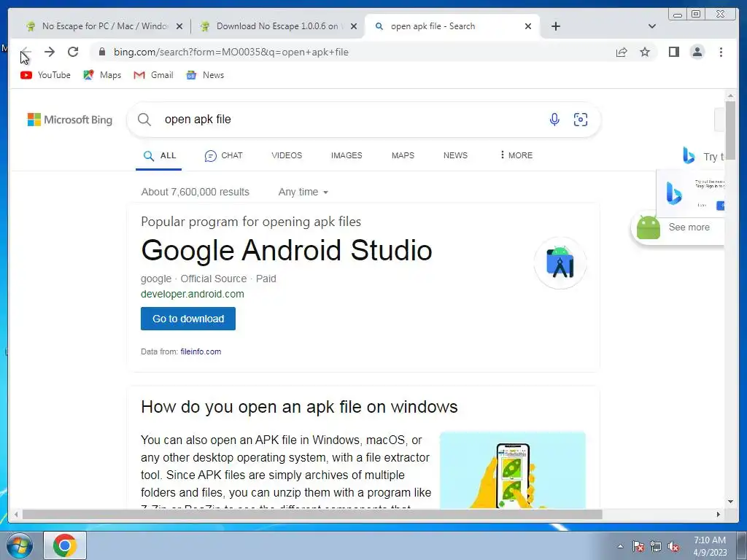Click 'How do you open an apk file on windows'

click(x=299, y=407)
